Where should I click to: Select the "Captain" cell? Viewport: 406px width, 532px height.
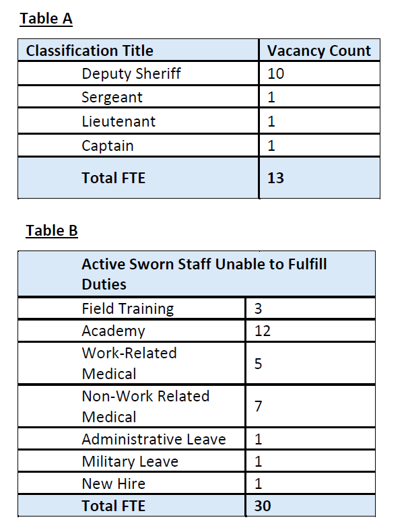tap(108, 145)
